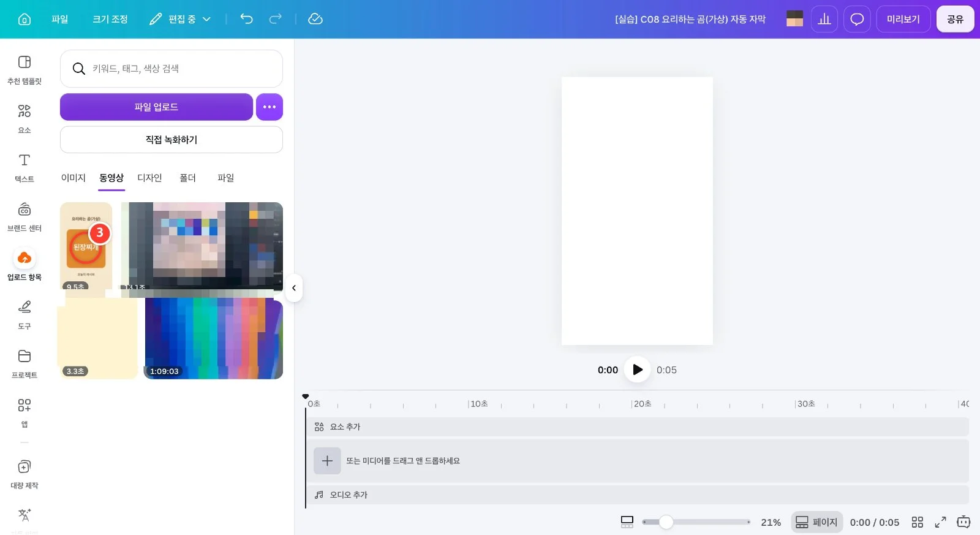Open the user profile avatar

[795, 19]
